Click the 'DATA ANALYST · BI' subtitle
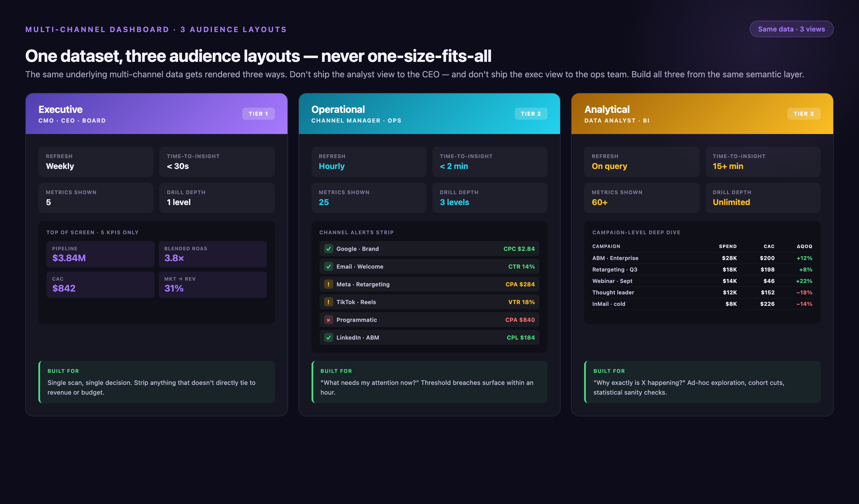 pyautogui.click(x=617, y=121)
